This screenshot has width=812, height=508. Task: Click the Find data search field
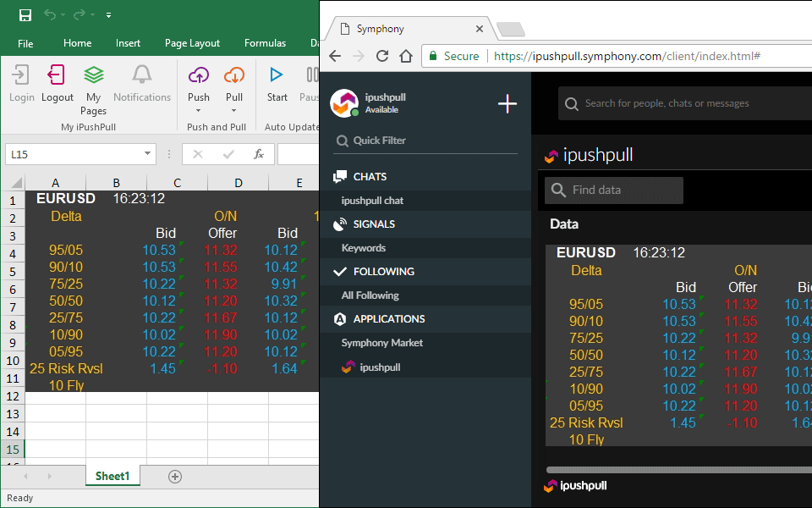click(x=614, y=190)
